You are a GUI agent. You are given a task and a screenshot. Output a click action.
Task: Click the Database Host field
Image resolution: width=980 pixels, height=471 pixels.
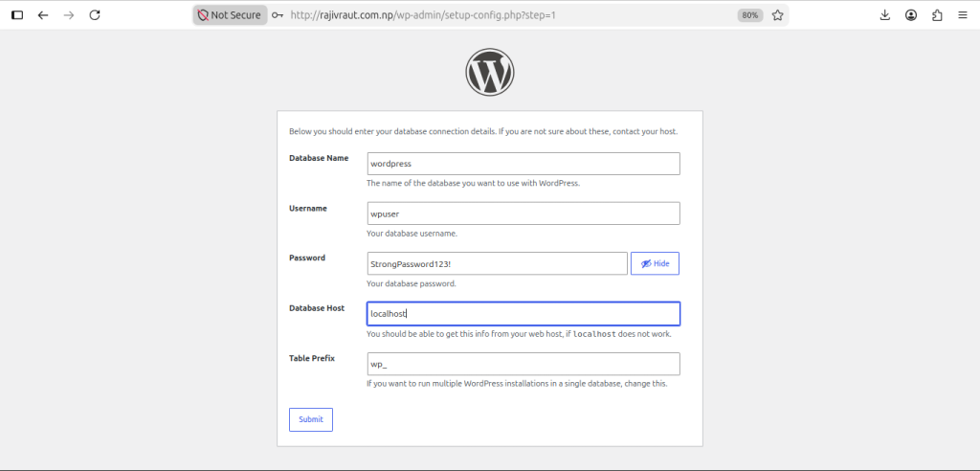(523, 314)
